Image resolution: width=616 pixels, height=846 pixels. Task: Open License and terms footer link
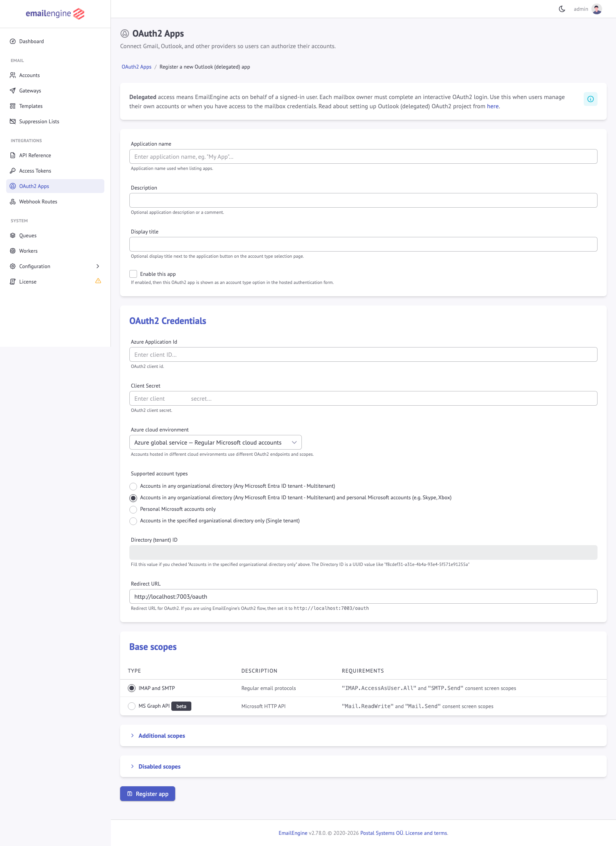(426, 833)
